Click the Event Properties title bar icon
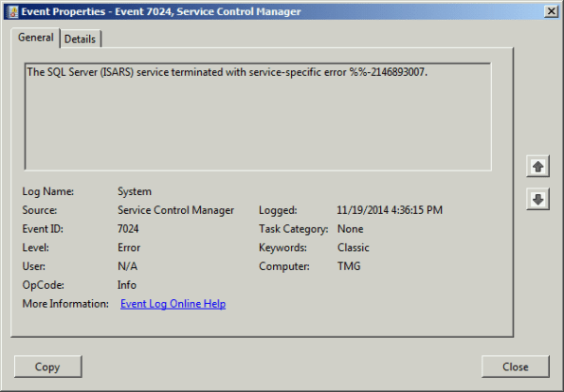 point(12,12)
